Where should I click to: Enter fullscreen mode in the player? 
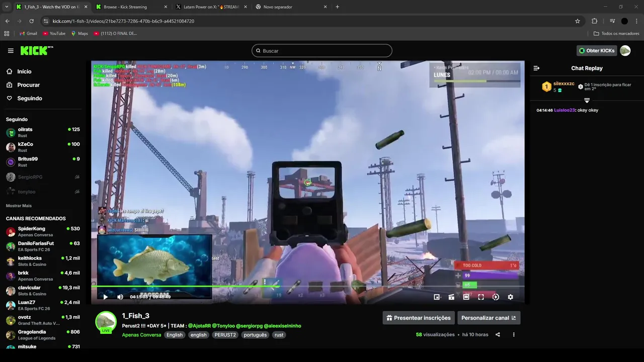(x=481, y=297)
